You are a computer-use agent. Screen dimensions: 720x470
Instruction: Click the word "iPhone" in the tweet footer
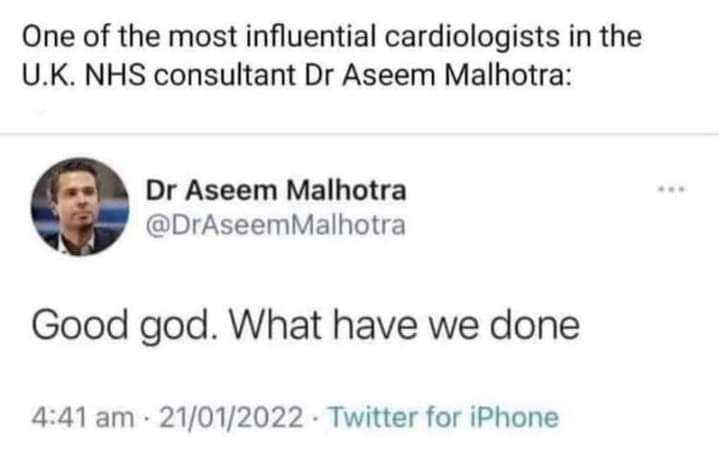click(x=522, y=416)
